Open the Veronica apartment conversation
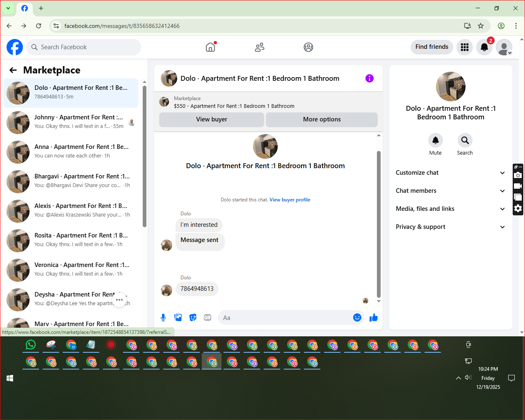Screen dimensions: 525x420 coord(71,270)
